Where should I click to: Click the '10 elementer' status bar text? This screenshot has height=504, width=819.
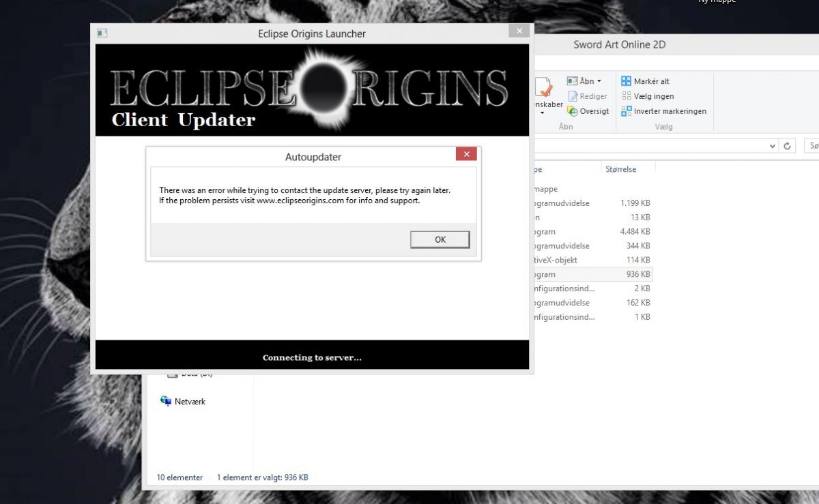pyautogui.click(x=179, y=477)
